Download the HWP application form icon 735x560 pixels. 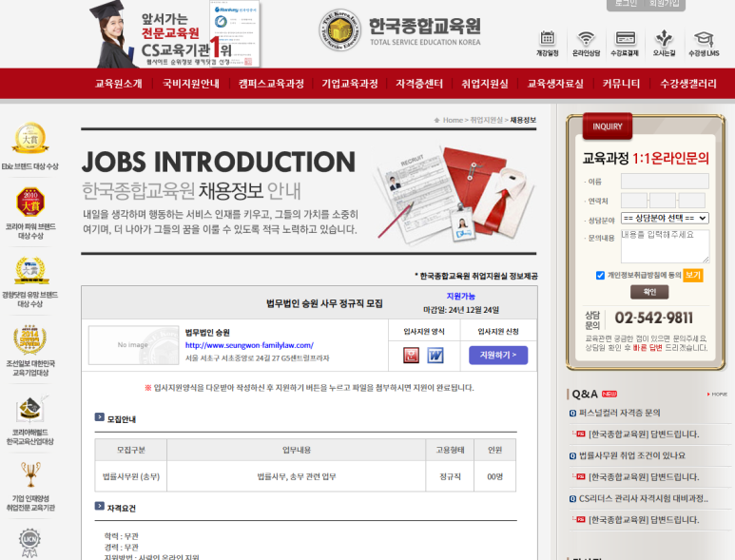[411, 356]
